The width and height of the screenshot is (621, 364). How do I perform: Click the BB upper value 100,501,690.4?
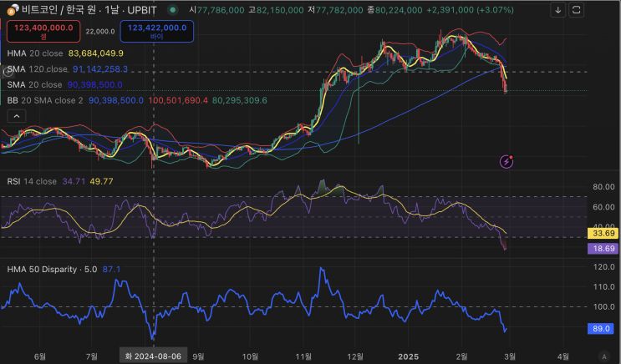coord(178,100)
